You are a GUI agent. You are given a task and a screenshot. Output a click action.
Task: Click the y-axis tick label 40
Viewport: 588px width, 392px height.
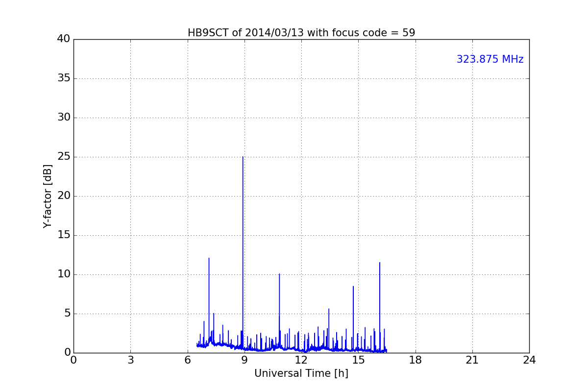(x=64, y=39)
